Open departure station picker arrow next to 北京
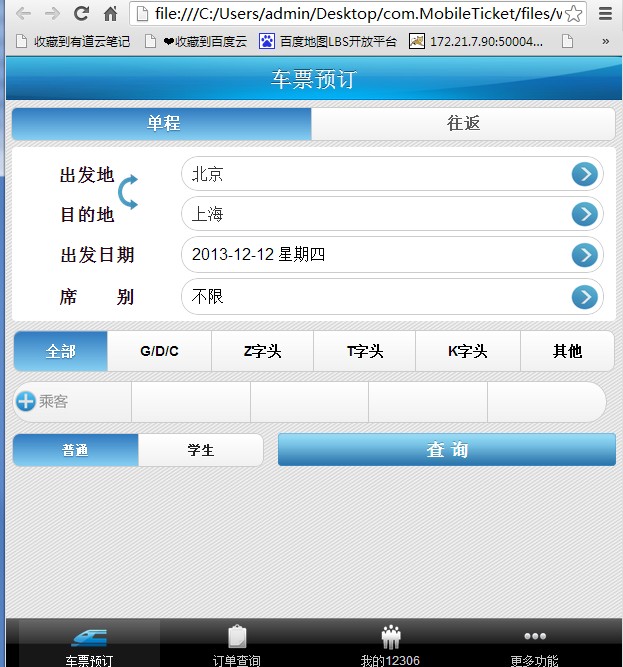This screenshot has width=623, height=667. 585,174
